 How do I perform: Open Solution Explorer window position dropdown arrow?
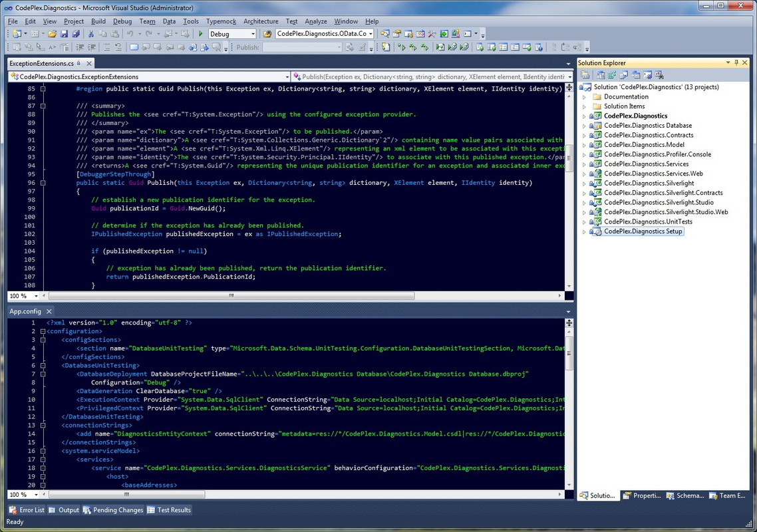click(x=728, y=63)
